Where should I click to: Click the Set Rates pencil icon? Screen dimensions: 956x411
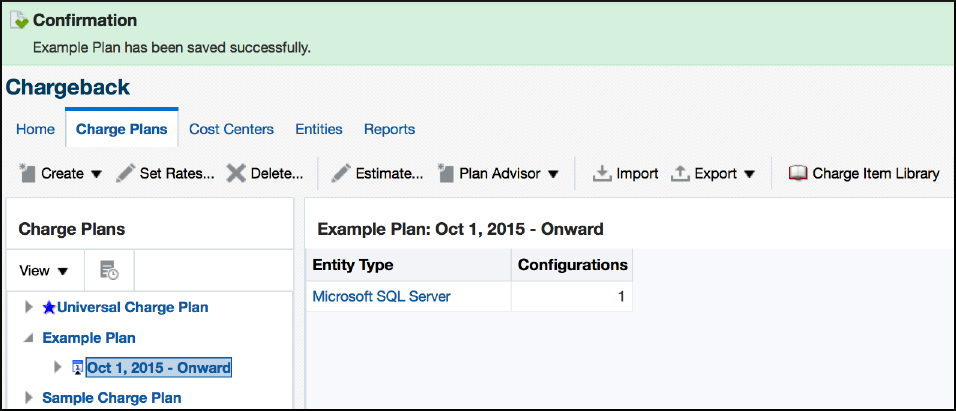coord(125,173)
